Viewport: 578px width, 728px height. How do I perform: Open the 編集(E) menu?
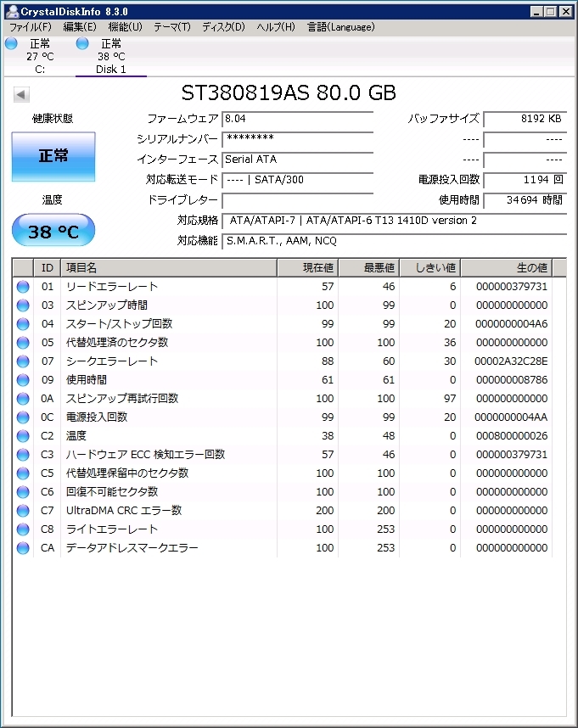80,27
